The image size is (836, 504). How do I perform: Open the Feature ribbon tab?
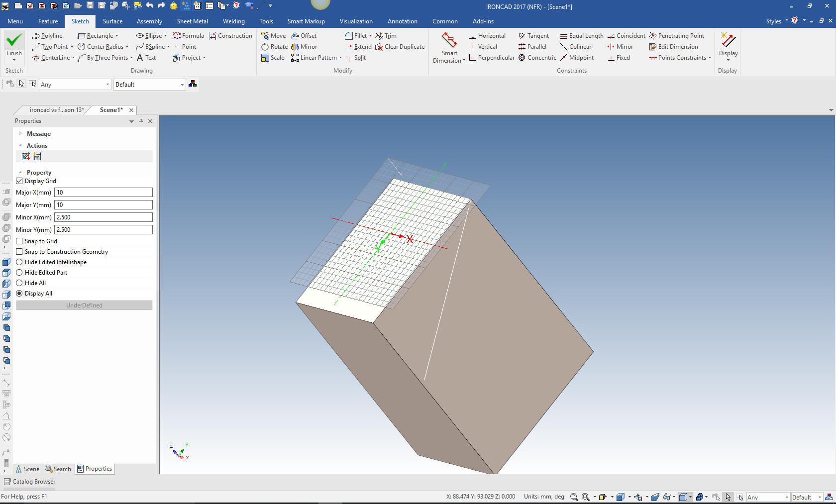tap(48, 21)
